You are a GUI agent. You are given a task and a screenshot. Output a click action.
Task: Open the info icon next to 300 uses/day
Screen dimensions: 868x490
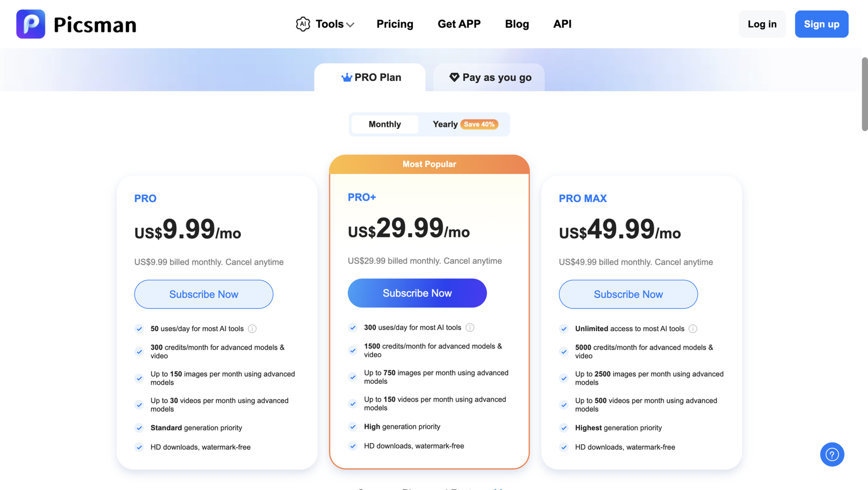470,327
